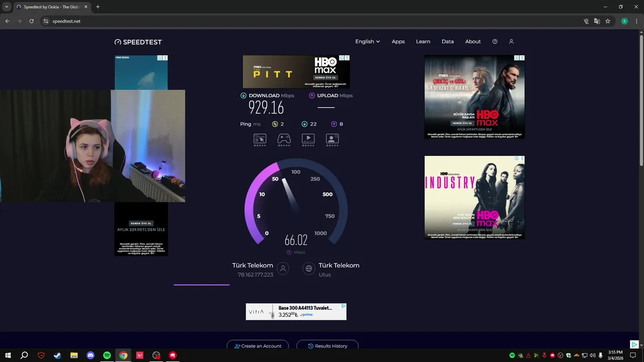Click the upload latency icon showing 8
The width and height of the screenshot is (644, 362).
[334, 124]
